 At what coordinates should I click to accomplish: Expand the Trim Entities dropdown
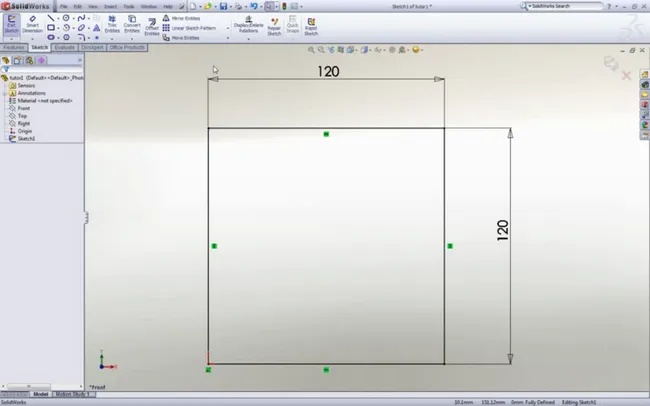point(112,39)
